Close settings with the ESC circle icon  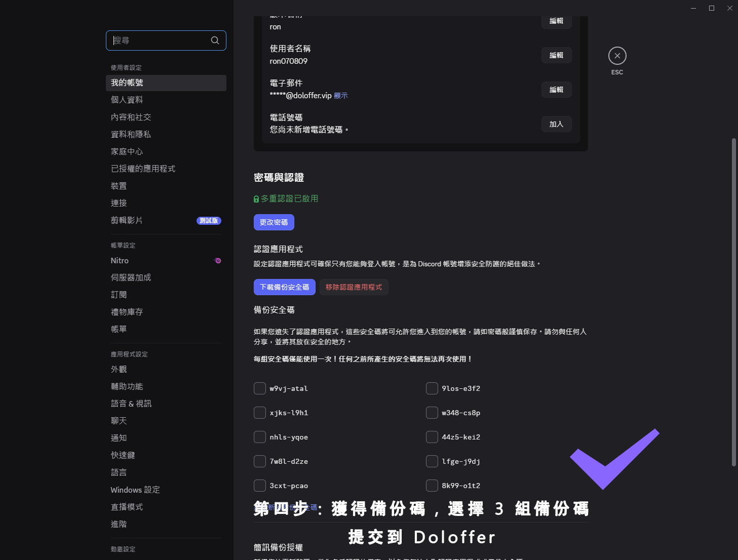point(617,56)
